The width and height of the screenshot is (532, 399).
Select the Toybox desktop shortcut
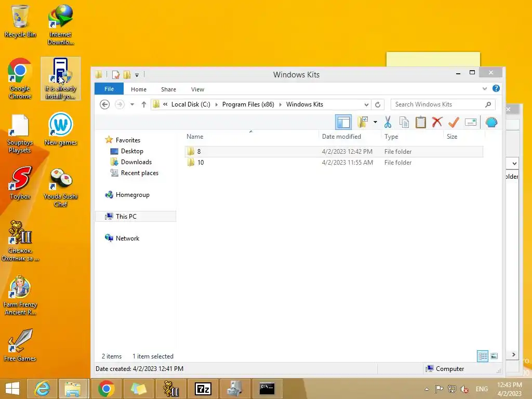click(x=20, y=182)
